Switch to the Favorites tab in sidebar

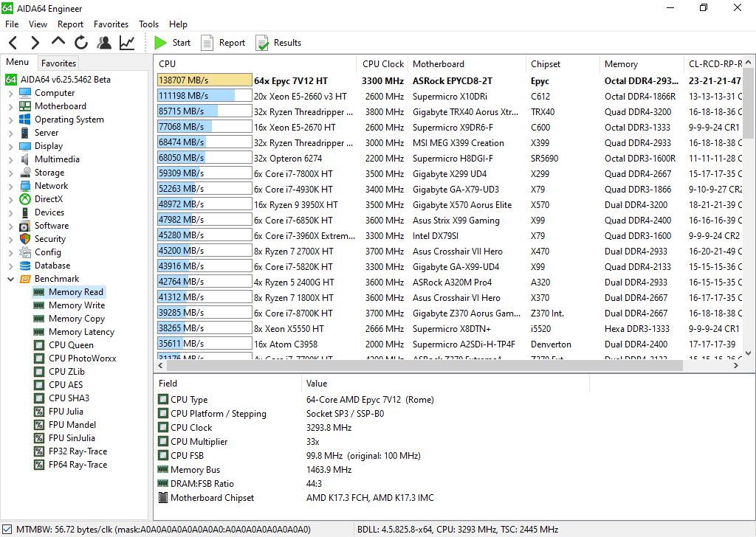click(x=58, y=63)
